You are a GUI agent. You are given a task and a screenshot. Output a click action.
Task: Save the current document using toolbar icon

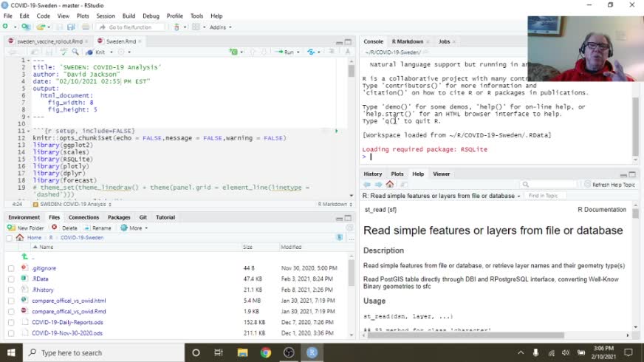coord(60,27)
